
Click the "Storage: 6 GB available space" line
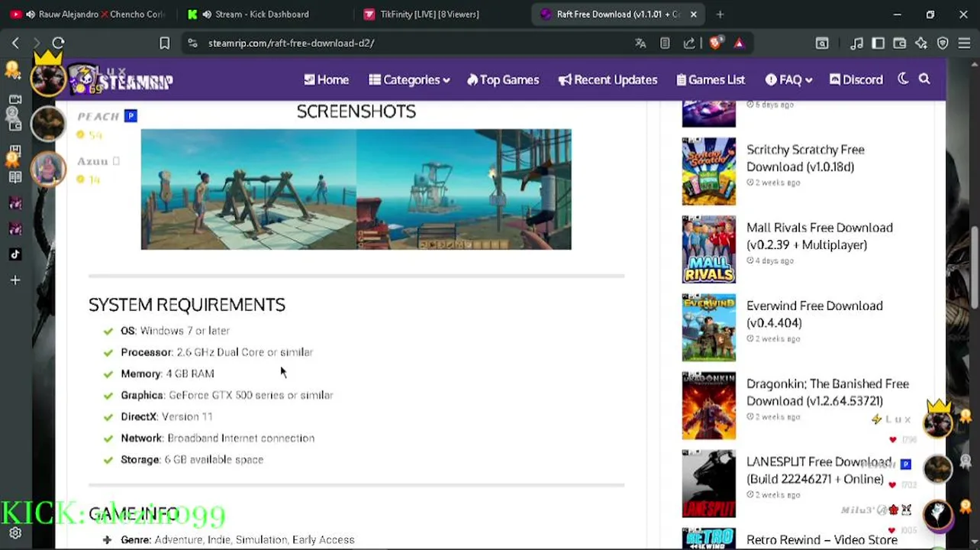pos(192,459)
